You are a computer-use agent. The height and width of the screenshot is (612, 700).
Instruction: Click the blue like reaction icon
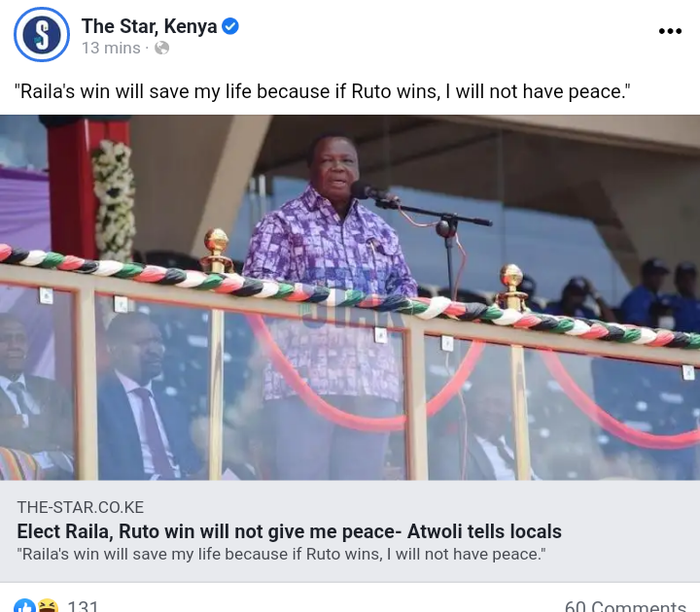click(24, 606)
